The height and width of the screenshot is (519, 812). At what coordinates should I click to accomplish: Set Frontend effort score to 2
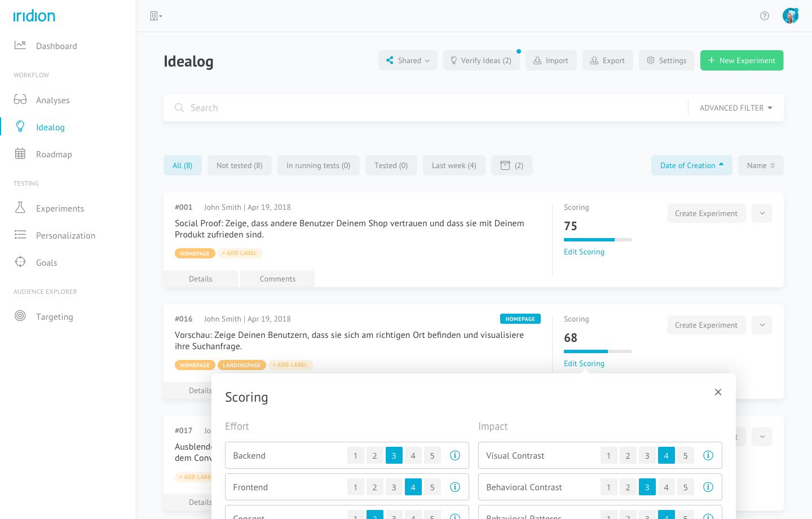[374, 487]
